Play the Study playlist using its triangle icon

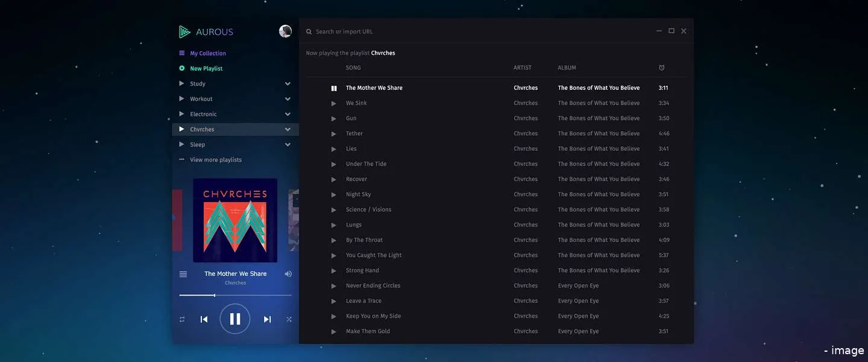click(181, 83)
